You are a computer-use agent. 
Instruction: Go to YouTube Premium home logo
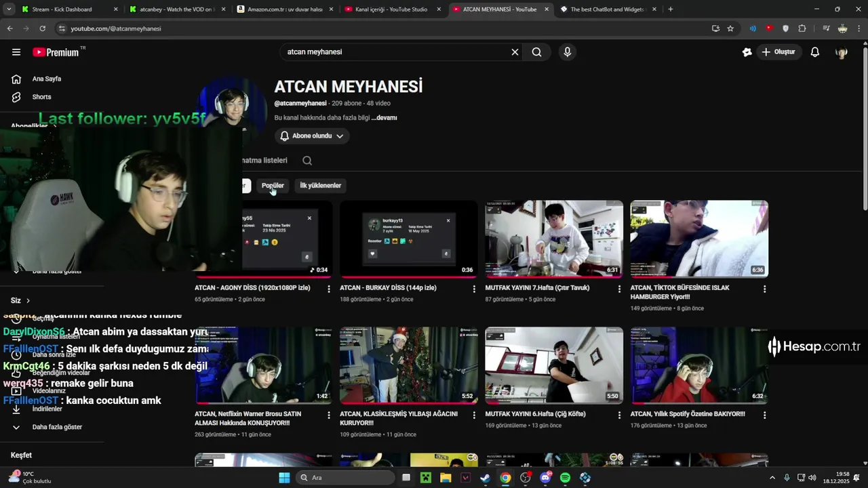[x=56, y=52]
